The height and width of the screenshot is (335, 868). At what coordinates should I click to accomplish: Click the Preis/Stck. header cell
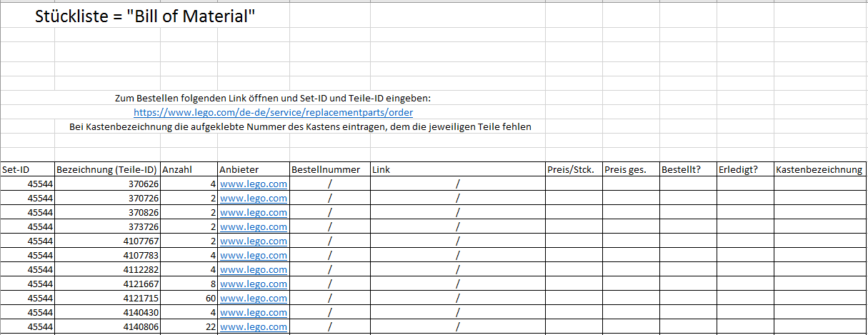pyautogui.click(x=573, y=169)
